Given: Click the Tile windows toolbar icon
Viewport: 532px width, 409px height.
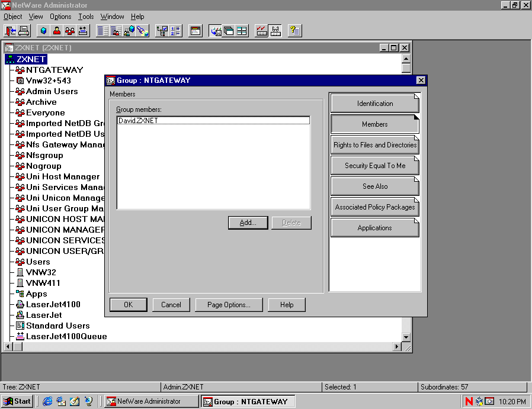Looking at the screenshot, I should (242, 31).
